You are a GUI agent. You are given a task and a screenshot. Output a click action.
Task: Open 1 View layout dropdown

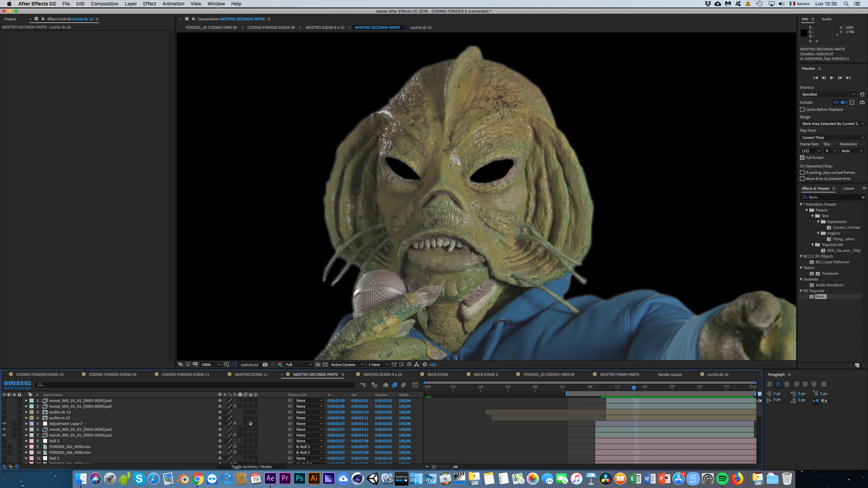pyautogui.click(x=378, y=365)
